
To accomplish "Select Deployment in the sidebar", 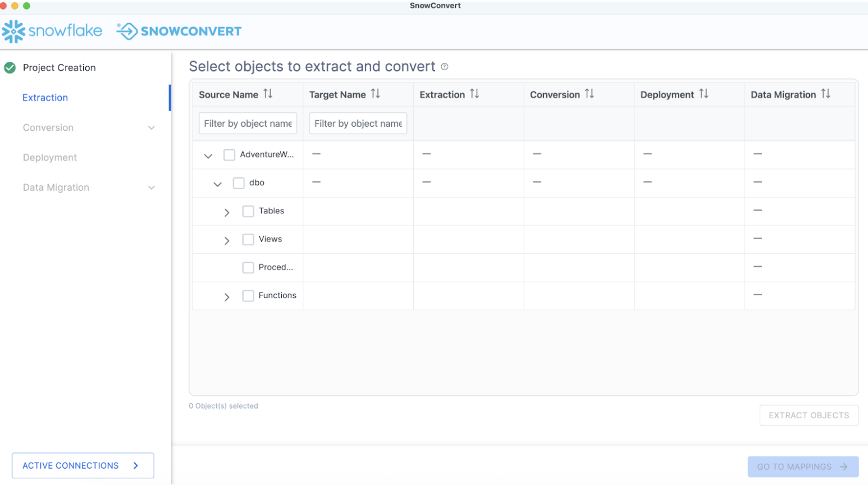I will [50, 158].
